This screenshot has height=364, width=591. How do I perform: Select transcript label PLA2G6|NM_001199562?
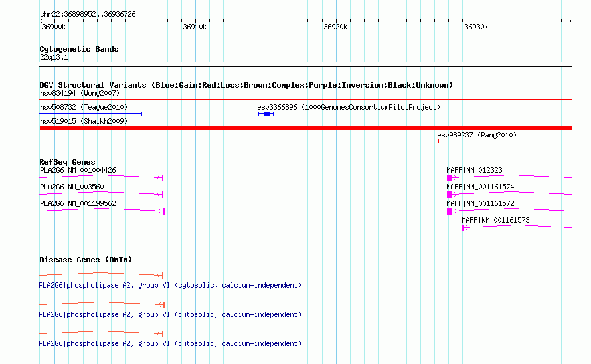(78, 203)
